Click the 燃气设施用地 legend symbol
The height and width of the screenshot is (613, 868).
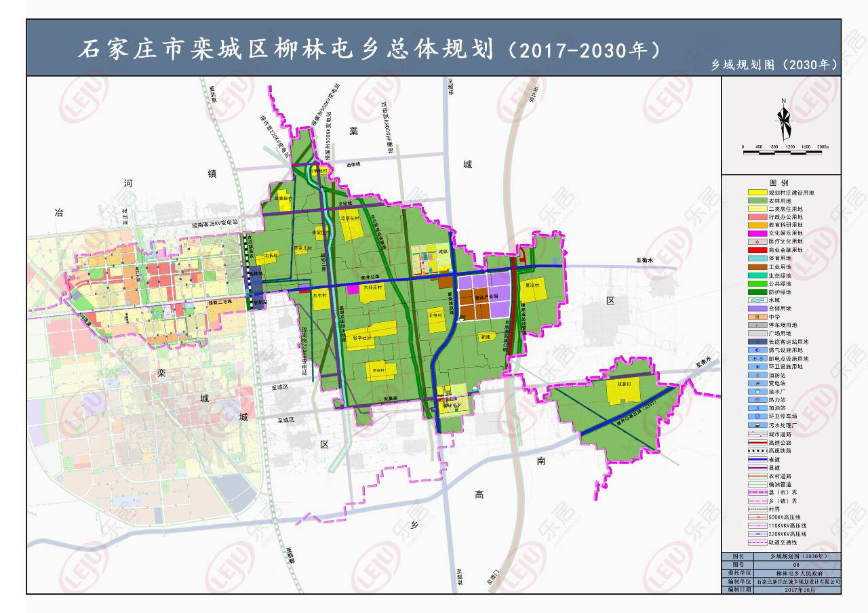tap(757, 350)
